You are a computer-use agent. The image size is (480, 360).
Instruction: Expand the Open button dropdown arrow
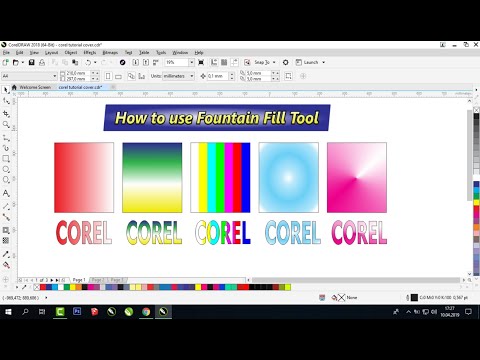pyautogui.click(x=23, y=62)
